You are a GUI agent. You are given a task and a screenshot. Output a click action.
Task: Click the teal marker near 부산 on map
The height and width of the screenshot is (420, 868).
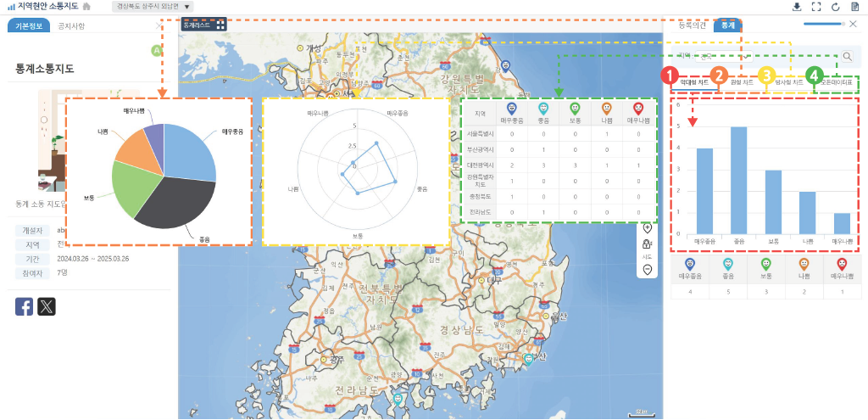(529, 359)
